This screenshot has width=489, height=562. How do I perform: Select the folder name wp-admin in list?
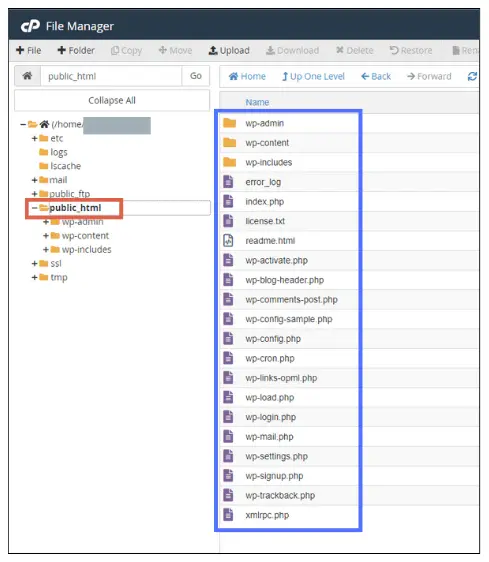tap(265, 123)
